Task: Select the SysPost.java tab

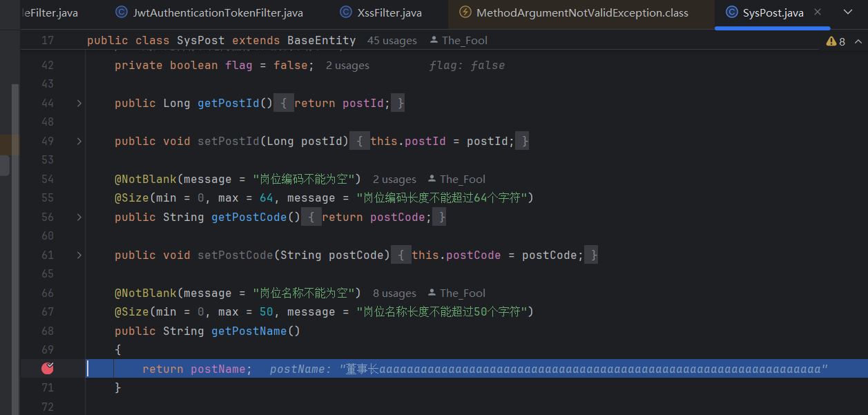Action: [773, 12]
